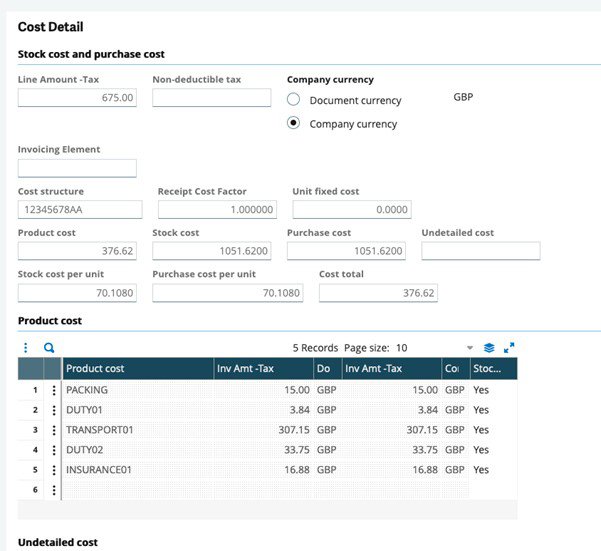Click the 5 Records label

click(315, 348)
